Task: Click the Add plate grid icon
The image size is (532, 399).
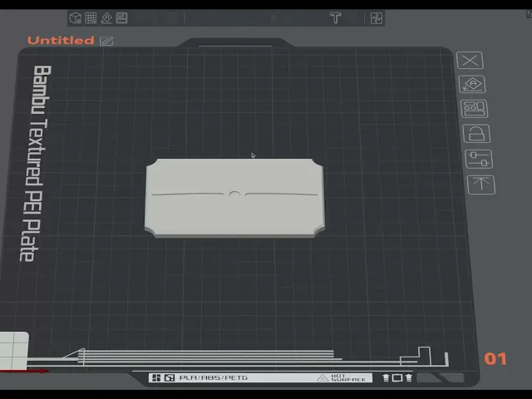Action: [91, 18]
